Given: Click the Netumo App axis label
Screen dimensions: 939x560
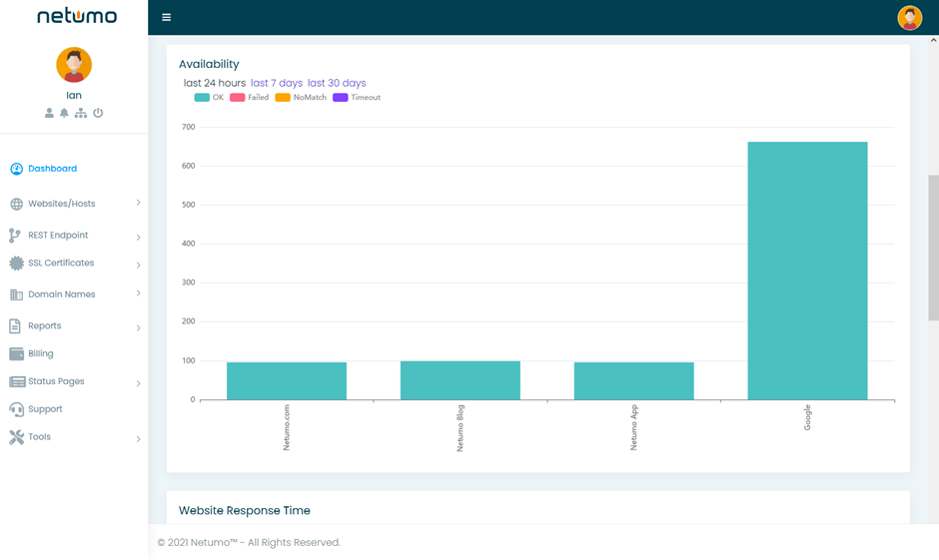Looking at the screenshot, I should (x=633, y=428).
